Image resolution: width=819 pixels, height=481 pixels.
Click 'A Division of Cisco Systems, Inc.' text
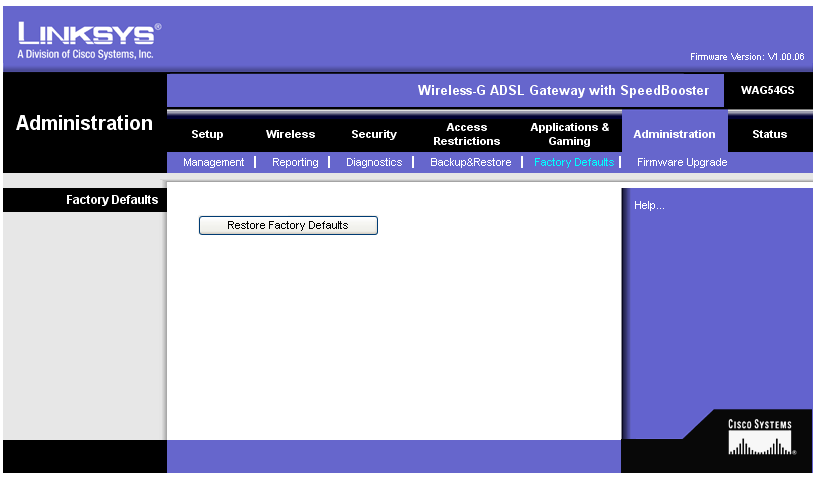pyautogui.click(x=85, y=54)
